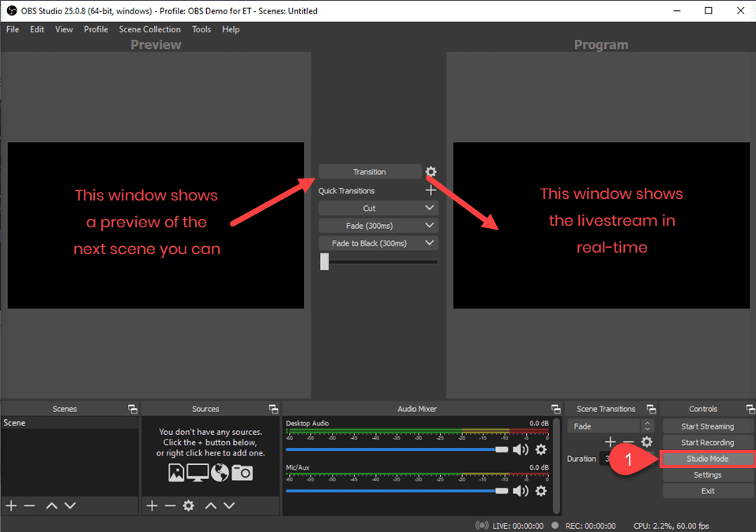
Task: Open the Cut transition dropdown
Action: (x=378, y=208)
